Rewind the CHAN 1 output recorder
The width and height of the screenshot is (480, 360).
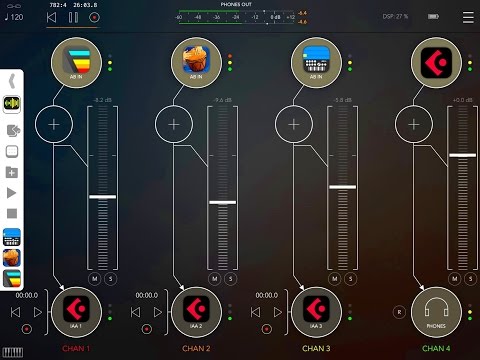click(x=15, y=312)
